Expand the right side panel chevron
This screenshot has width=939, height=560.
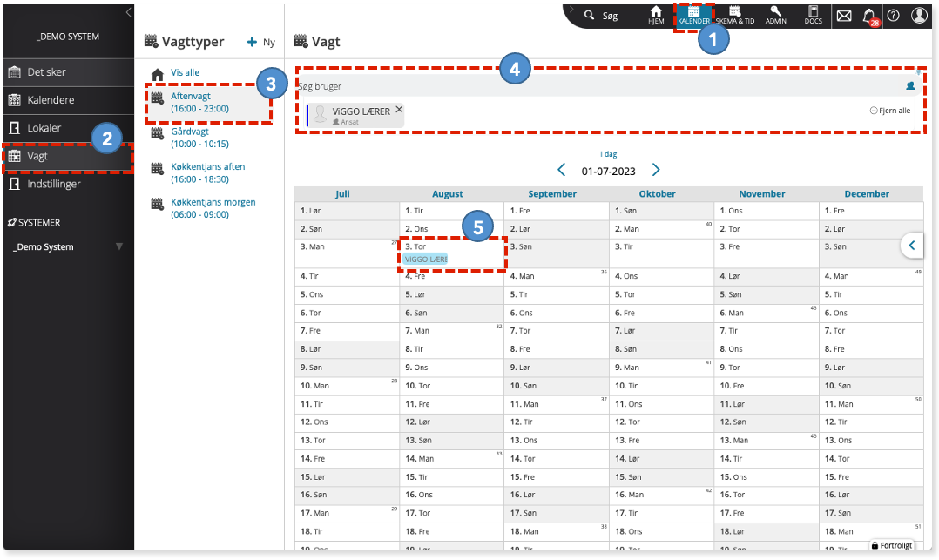pos(912,245)
